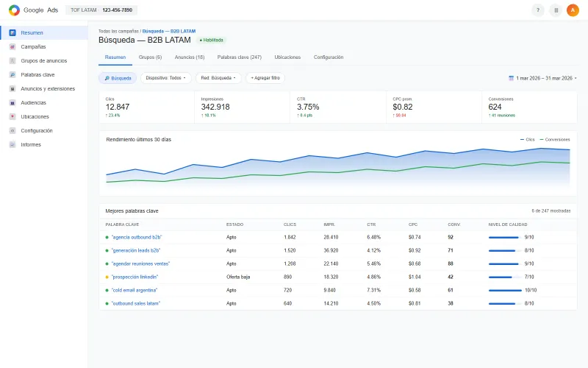This screenshot has width=588, height=368.
Task: Click the CTR 3.75% metric card
Action: click(x=338, y=107)
